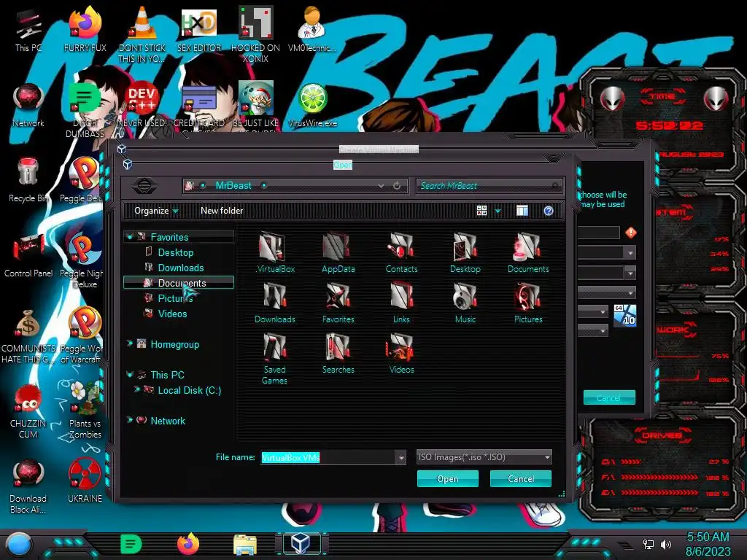Select This PC in navigation pane
Image resolution: width=747 pixels, height=560 pixels.
click(167, 375)
